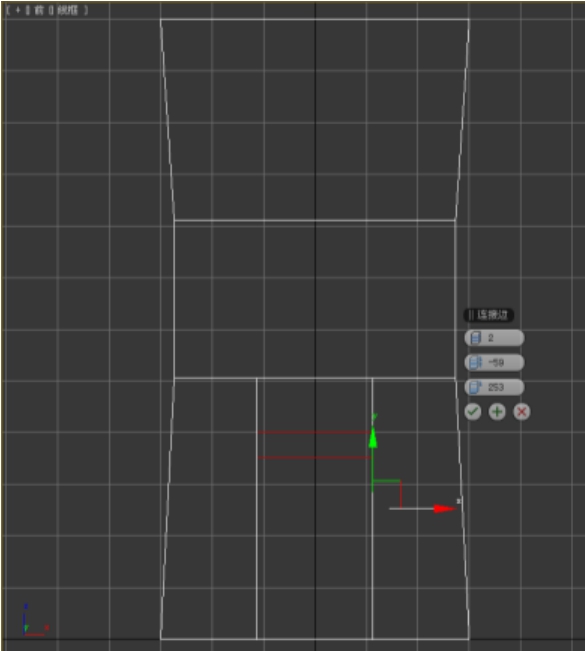This screenshot has height=651, width=585.
Task: Select the upper red connected edge preview line
Action: coord(314,432)
